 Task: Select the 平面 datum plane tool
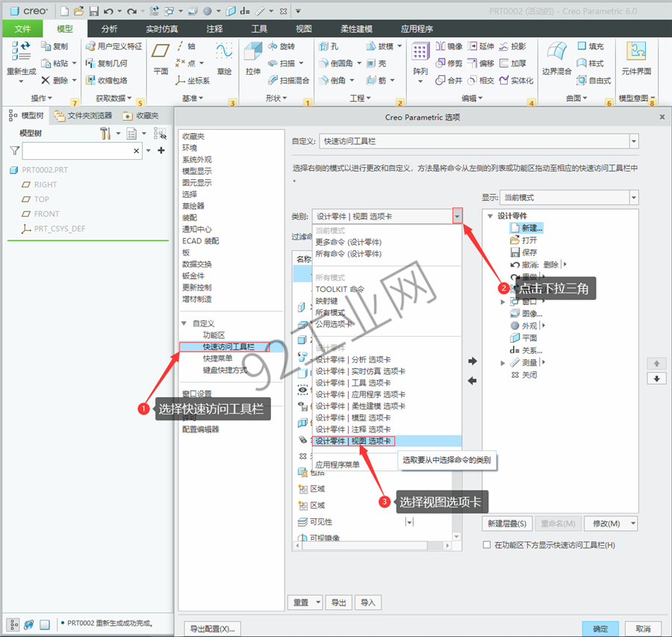(161, 58)
